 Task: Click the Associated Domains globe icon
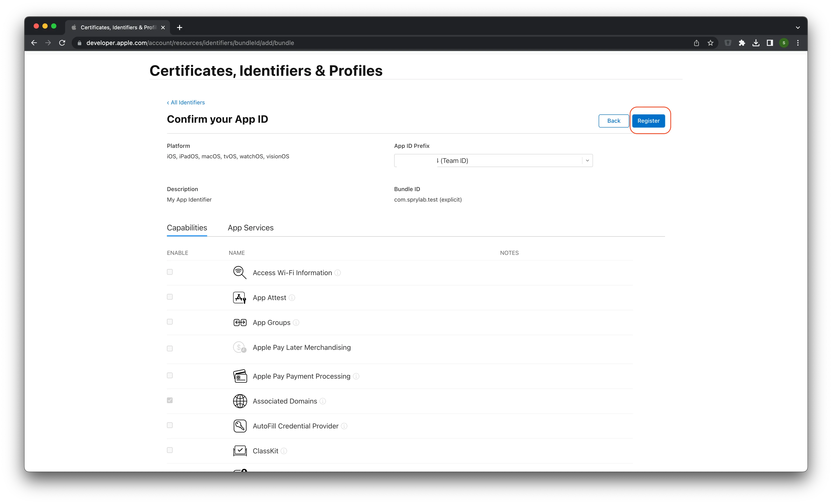[x=240, y=401]
